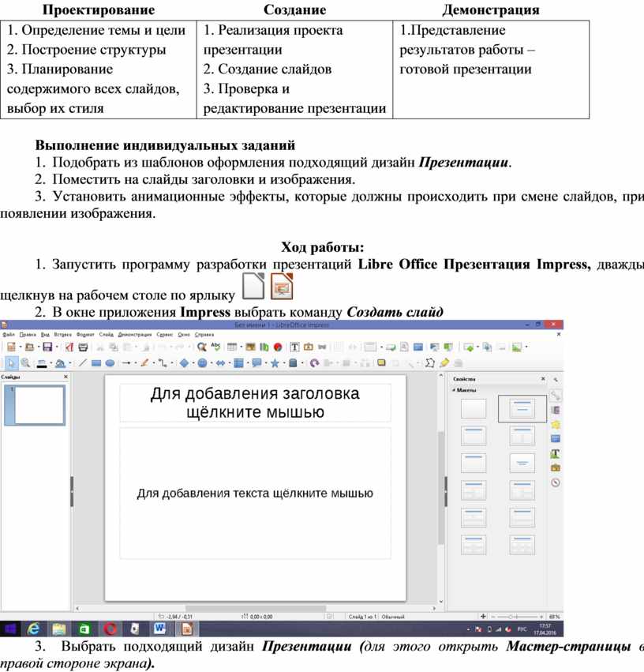Image resolution: width=644 pixels, height=672 pixels.
Task: Click the Fill color bucket icon
Action: (x=60, y=364)
